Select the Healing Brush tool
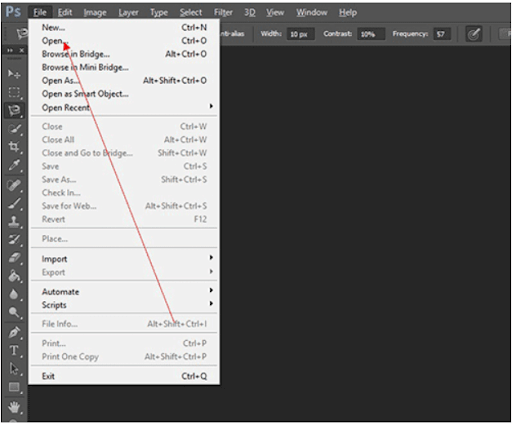 14,185
